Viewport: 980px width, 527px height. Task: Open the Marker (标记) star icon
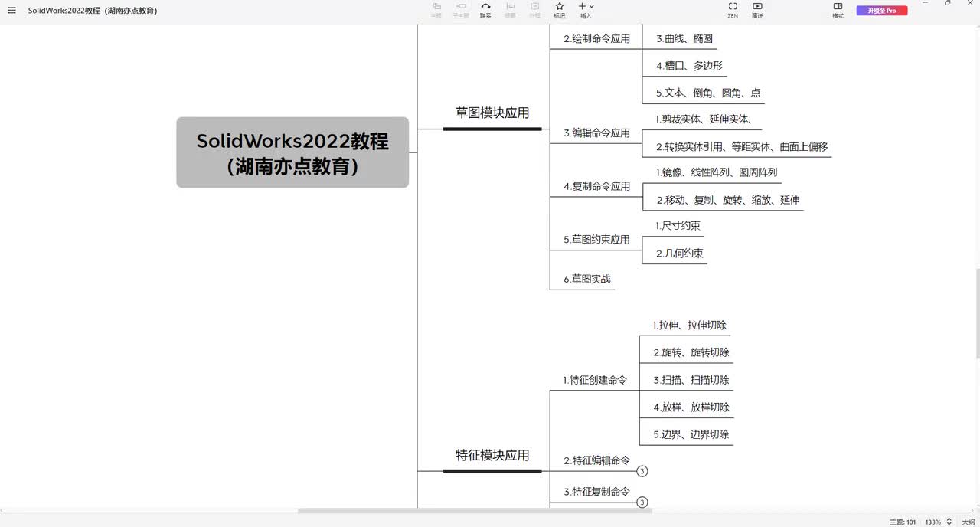pos(560,10)
